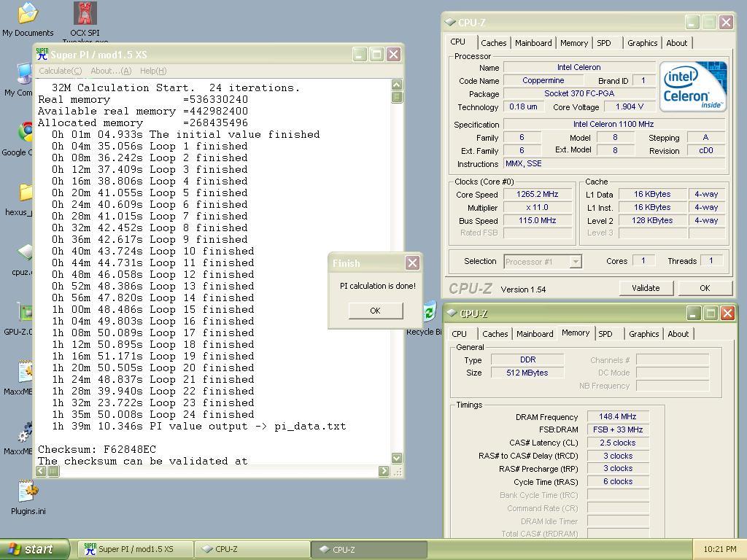Switch to Graphics tab in upper CPU-Z

[642, 43]
